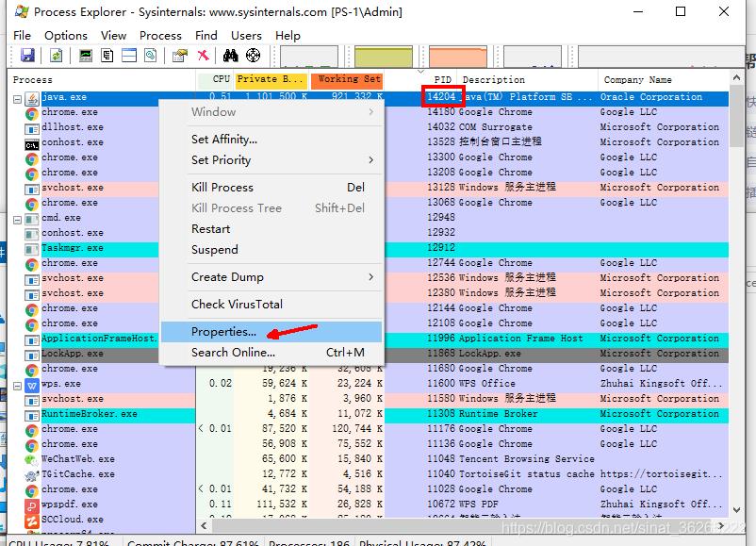Click the crosshair Find Window's Process icon

(254, 56)
